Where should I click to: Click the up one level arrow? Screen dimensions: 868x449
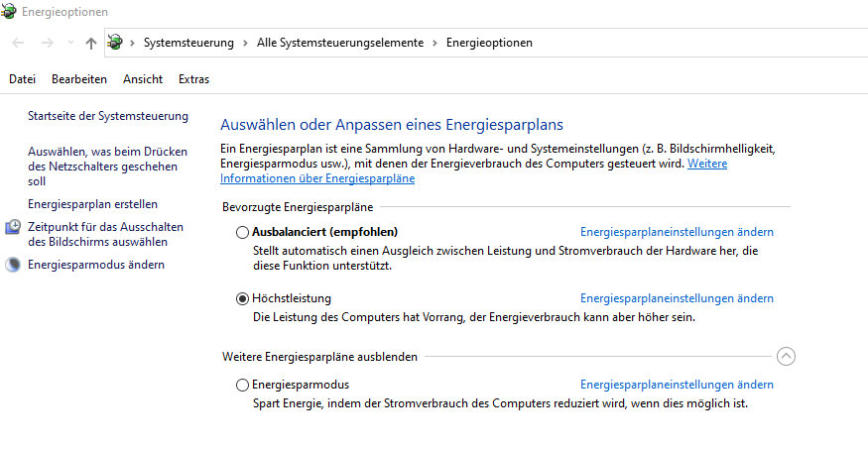click(91, 43)
